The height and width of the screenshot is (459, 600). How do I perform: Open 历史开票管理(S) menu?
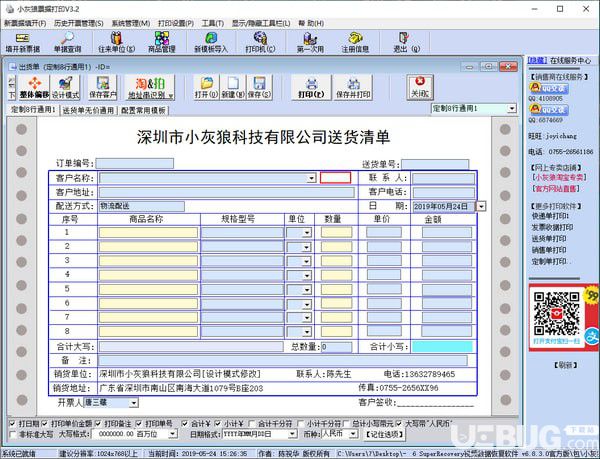78,23
